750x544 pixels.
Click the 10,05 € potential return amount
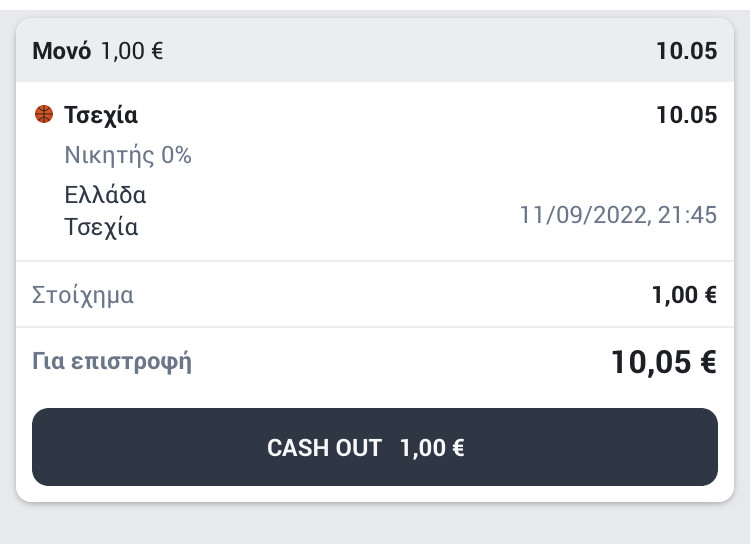[x=664, y=362]
